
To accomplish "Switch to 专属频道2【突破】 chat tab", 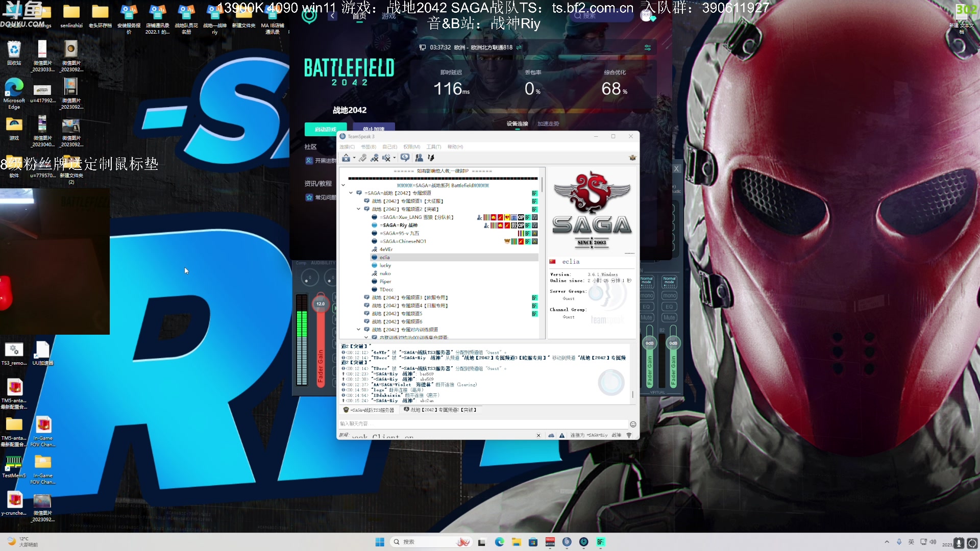I will pos(440,410).
